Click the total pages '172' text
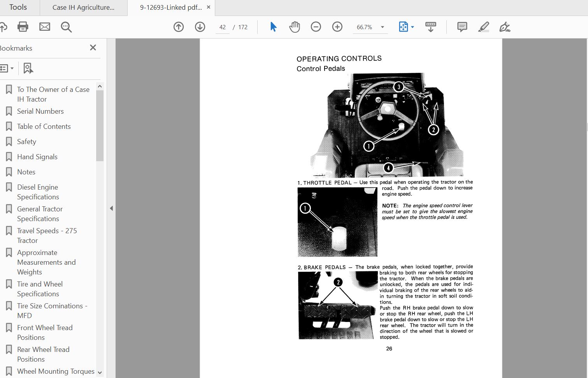This screenshot has height=378, width=588. 243,27
